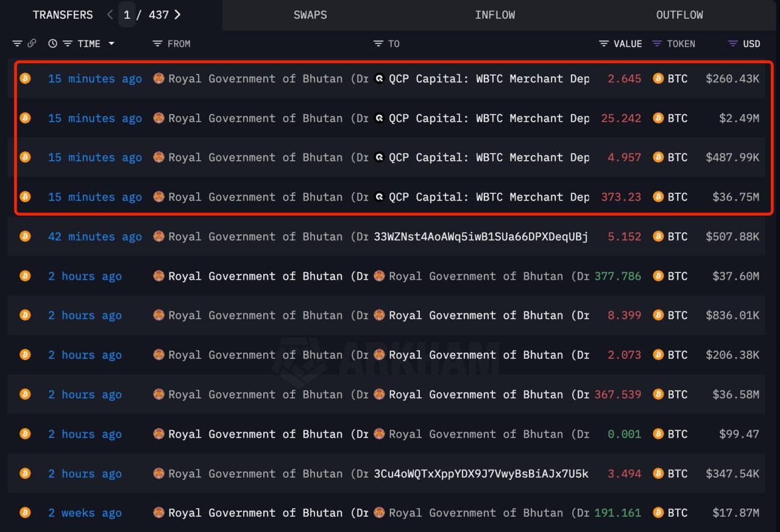Go to previous transfers page arrow
The height and width of the screenshot is (532, 780).
[110, 15]
